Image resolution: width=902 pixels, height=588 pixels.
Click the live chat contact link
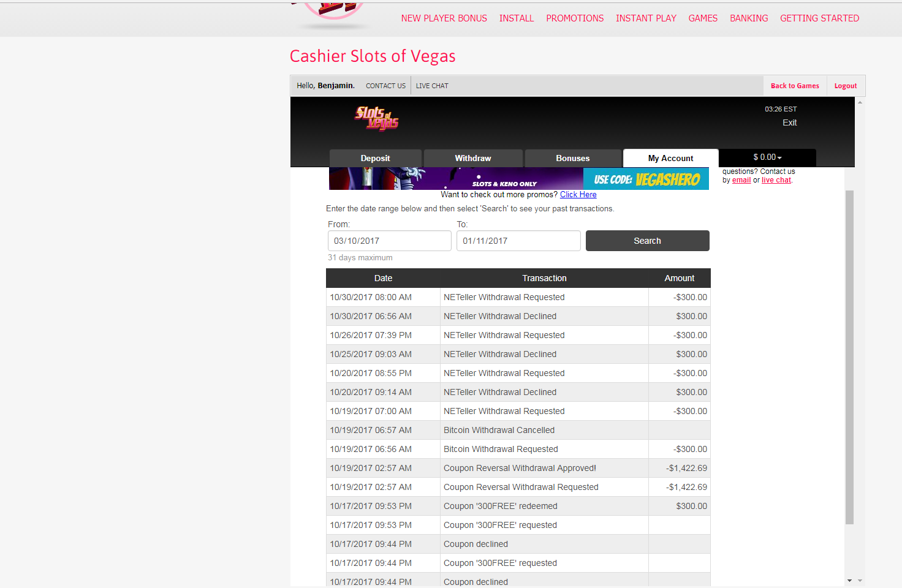point(776,180)
